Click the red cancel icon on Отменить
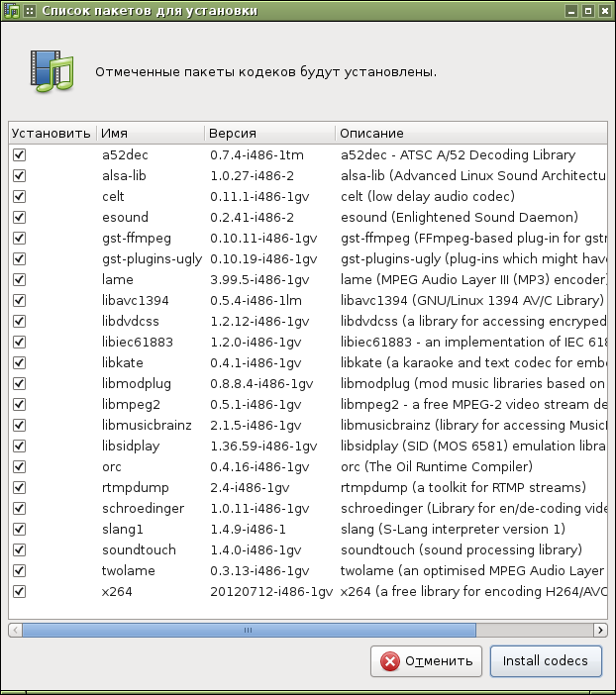 tap(390, 661)
